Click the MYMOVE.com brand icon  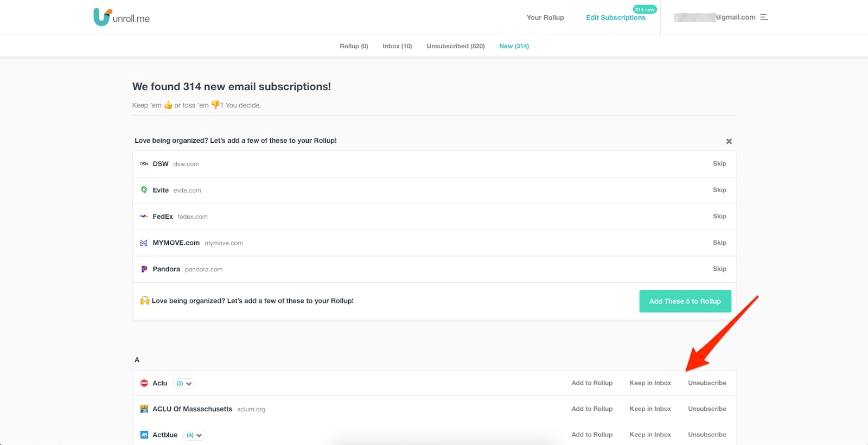click(x=144, y=243)
